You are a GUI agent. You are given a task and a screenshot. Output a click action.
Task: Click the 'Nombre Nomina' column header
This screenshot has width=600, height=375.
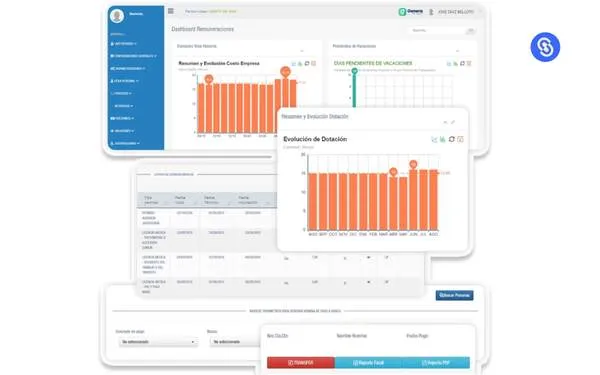tap(352, 336)
